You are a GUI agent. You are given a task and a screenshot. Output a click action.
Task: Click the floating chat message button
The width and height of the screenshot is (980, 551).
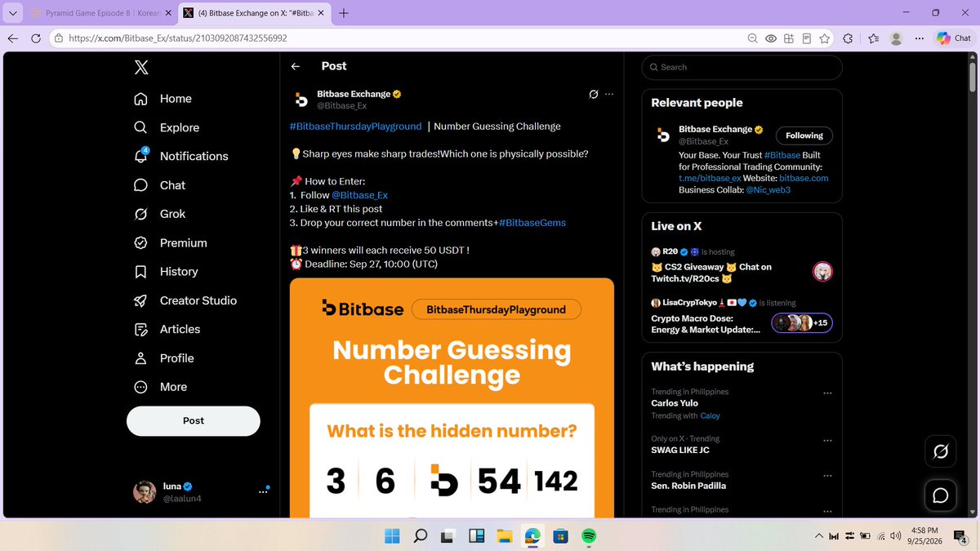pos(940,495)
